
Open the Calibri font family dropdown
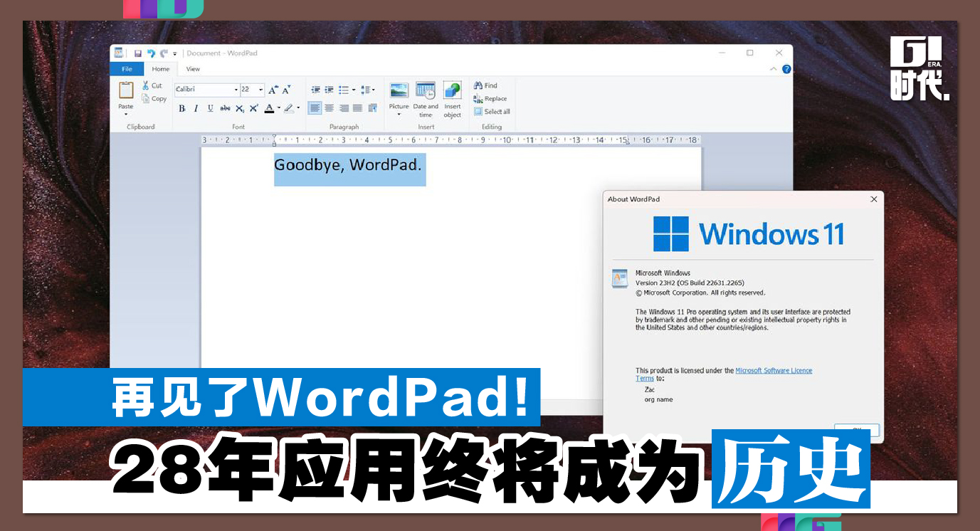[236, 90]
